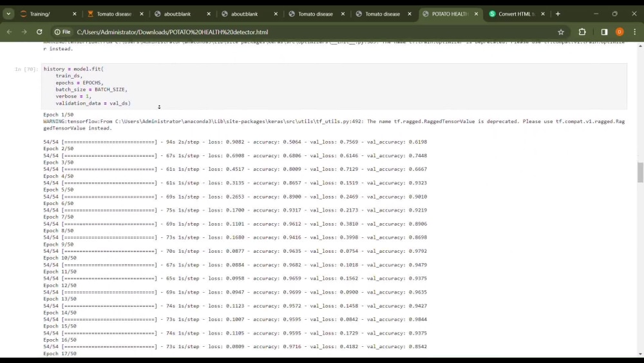644x363 pixels.
Task: Click val_accuracy value 0.9792
Action: pyautogui.click(x=418, y=251)
